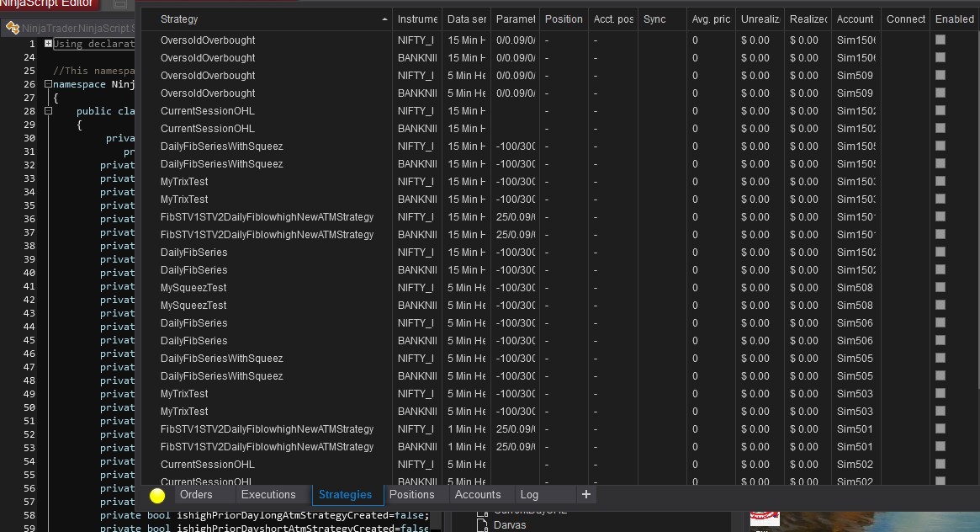This screenshot has height=532, width=980.
Task: Click the Sim509 account cell for OversoldOverbought NIFTY
Action: 855,76
